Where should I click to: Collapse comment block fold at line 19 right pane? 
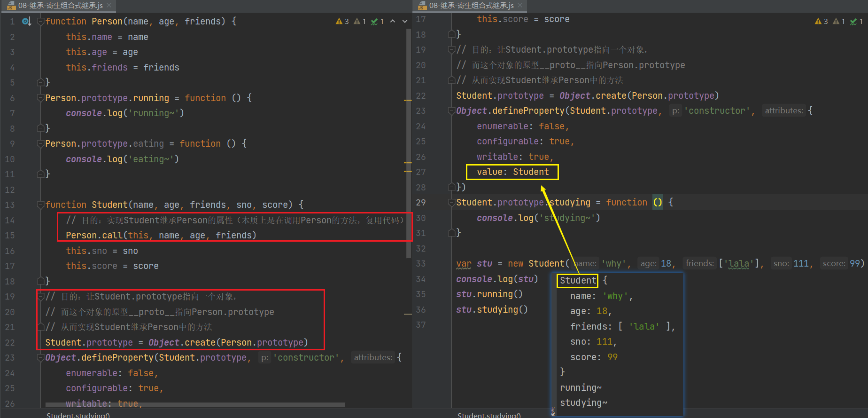click(452, 49)
